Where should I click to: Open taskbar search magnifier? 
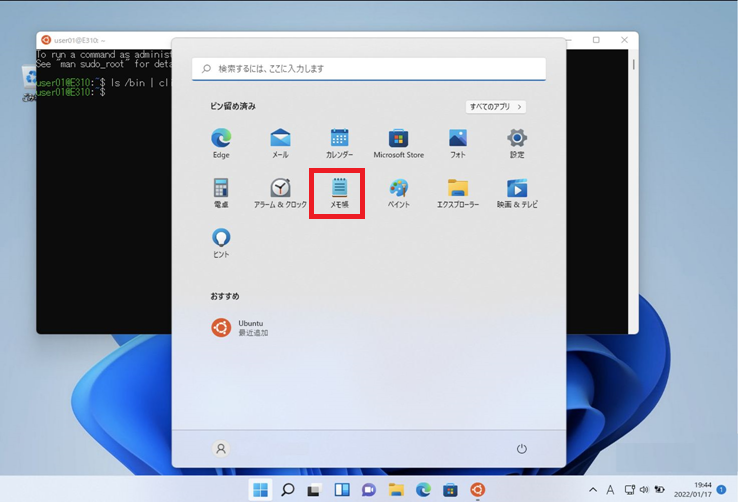tap(288, 490)
